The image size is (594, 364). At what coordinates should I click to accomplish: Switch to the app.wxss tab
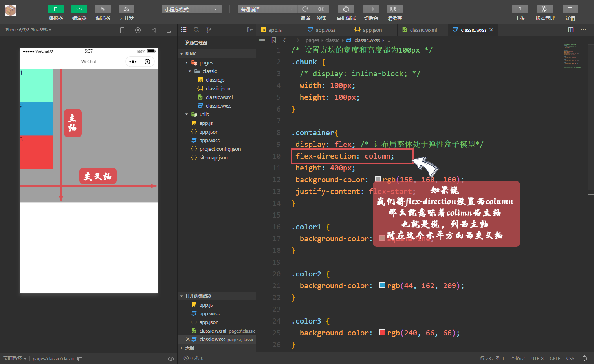327,29
